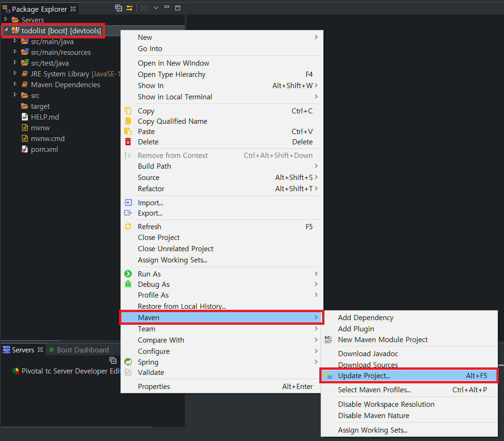Click Refresh in context menu

point(222,226)
